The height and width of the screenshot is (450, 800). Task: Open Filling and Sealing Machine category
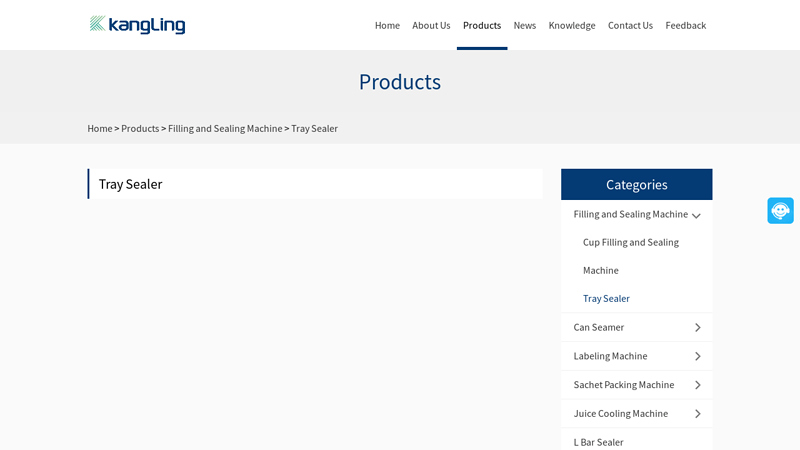click(x=630, y=214)
